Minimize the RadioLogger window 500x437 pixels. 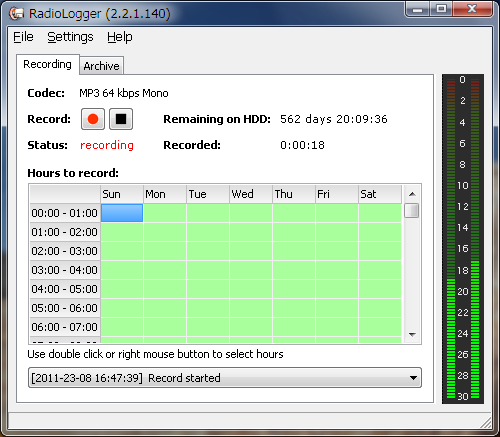pyautogui.click(x=417, y=9)
